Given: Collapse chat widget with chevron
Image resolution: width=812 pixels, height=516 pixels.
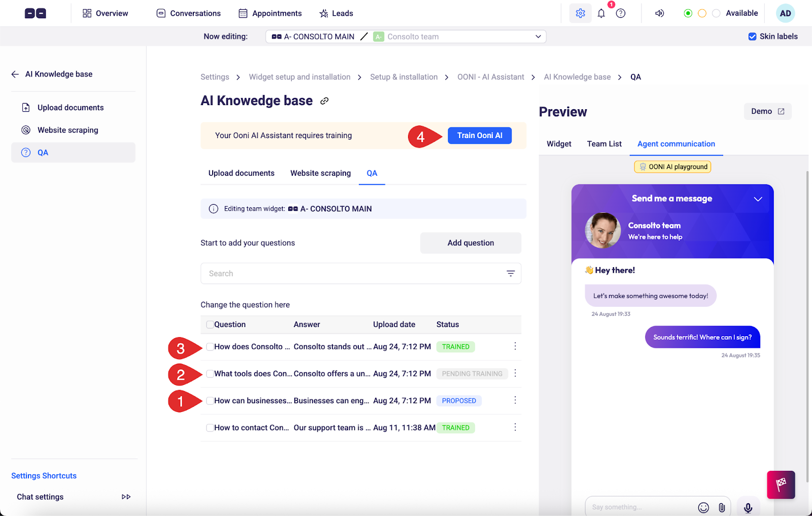Looking at the screenshot, I should click(x=758, y=199).
